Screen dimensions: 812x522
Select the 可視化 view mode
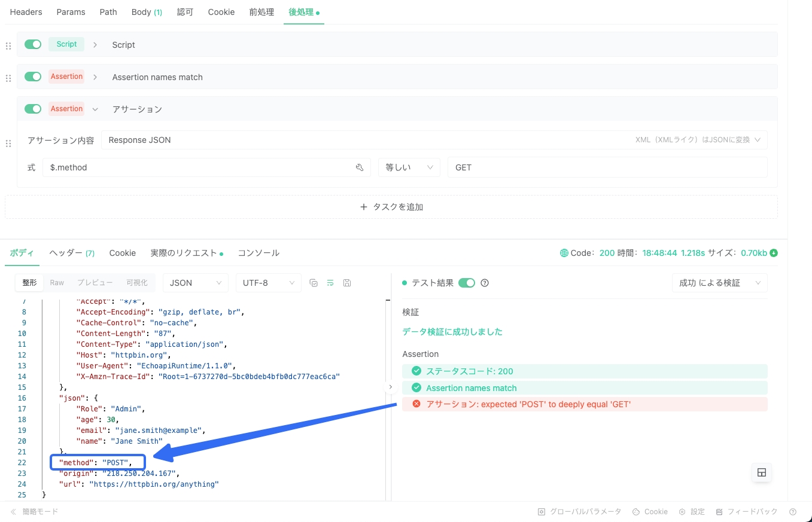coord(136,283)
